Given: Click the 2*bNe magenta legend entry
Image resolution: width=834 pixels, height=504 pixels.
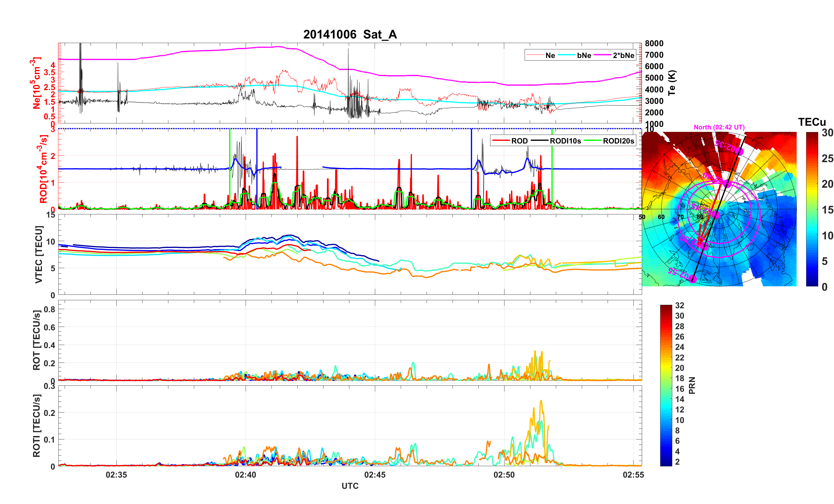Looking at the screenshot, I should click(x=623, y=55).
